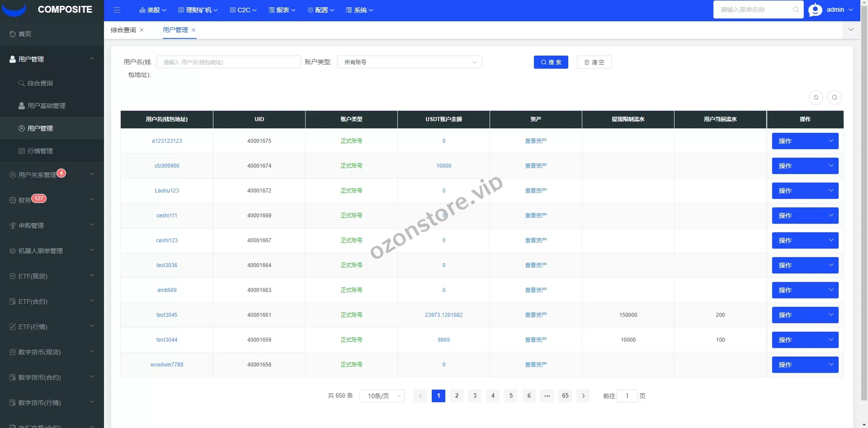This screenshot has height=428, width=868.
Task: Open the 首页 home sidebar item
Action: coord(25,34)
